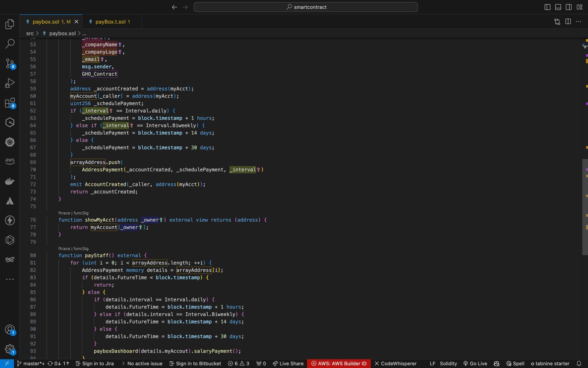Open Manage settings gear

pyautogui.click(x=10, y=349)
